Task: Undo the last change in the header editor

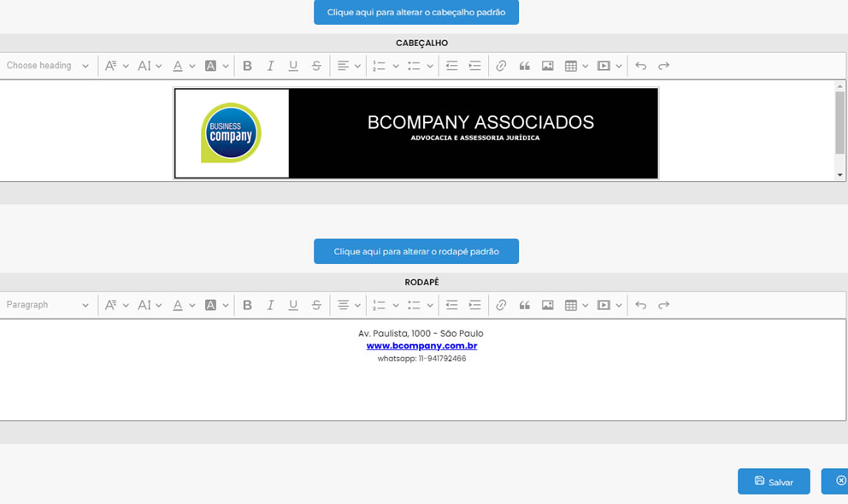Action: (x=641, y=66)
